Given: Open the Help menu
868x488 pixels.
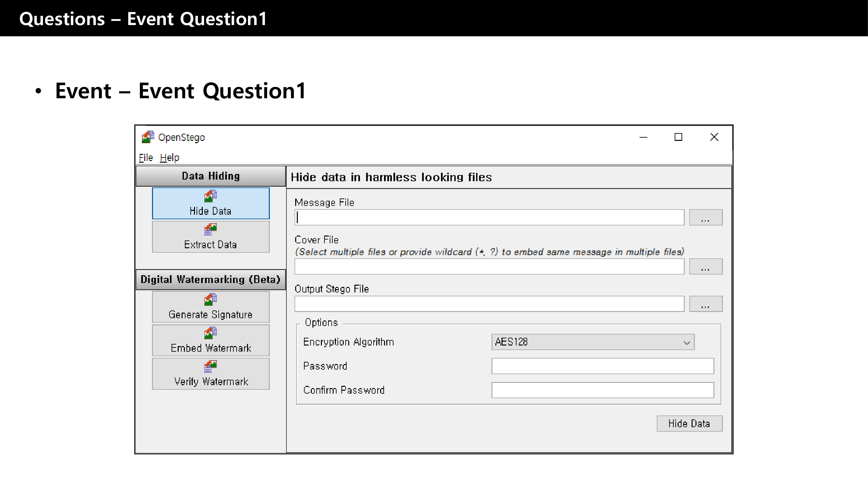Looking at the screenshot, I should click(x=170, y=157).
